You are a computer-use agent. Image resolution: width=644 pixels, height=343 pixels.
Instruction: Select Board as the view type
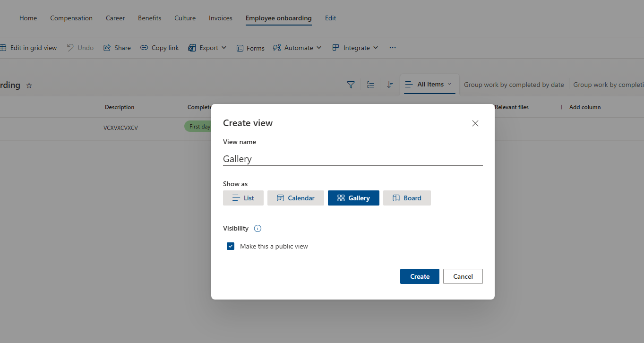407,198
